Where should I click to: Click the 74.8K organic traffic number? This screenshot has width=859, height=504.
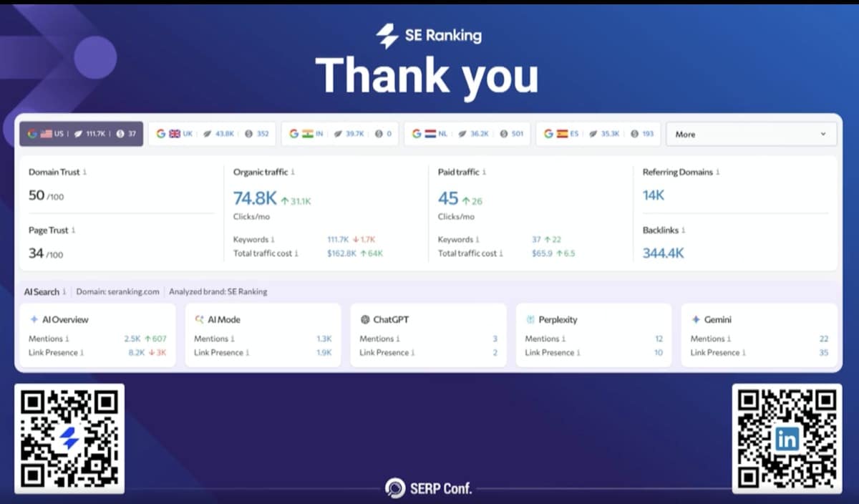pos(255,199)
